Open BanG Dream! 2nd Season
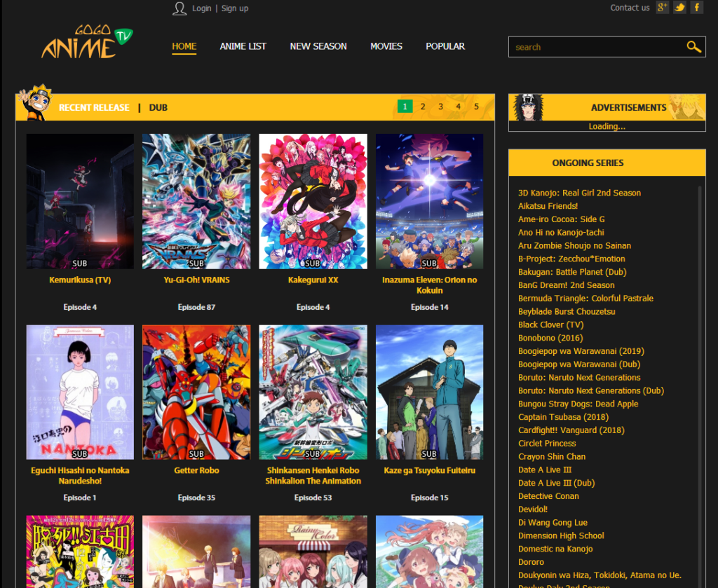This screenshot has width=718, height=588. pyautogui.click(x=566, y=285)
